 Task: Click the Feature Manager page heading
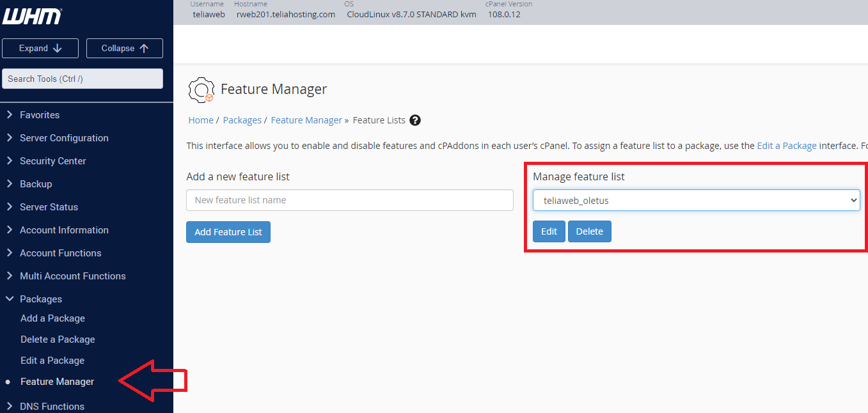tap(274, 90)
